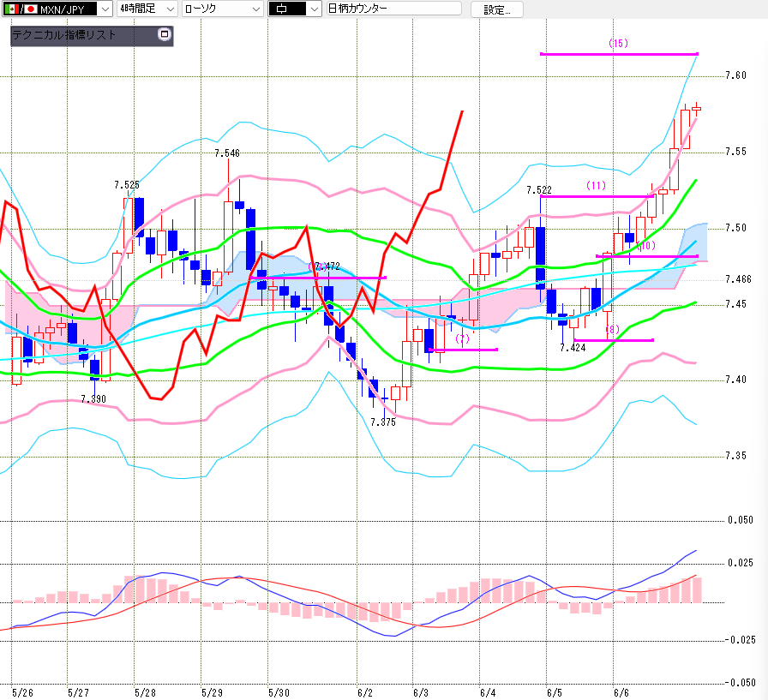Open the 中 size dropdown
This screenshot has width=768, height=700.
tap(295, 9)
